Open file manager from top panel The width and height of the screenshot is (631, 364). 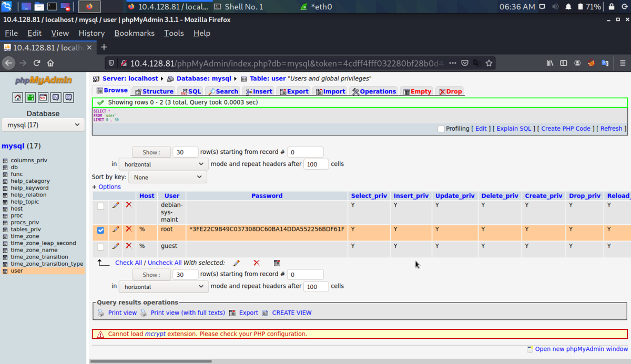(x=39, y=7)
